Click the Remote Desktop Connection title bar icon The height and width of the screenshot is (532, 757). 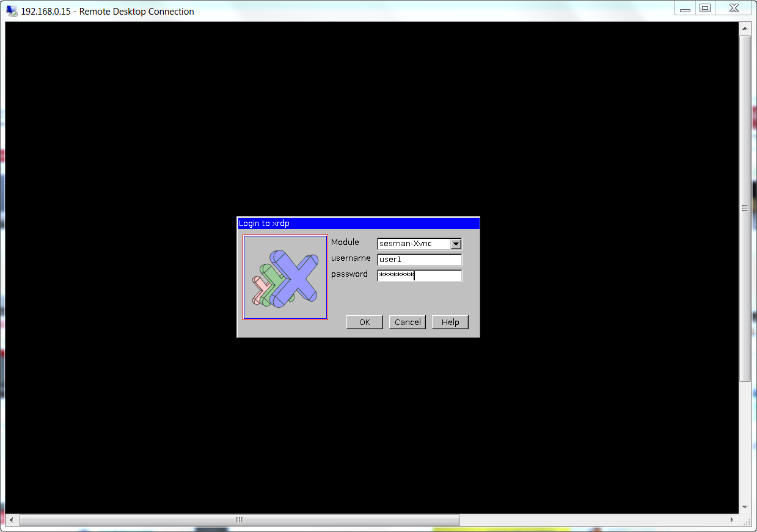(x=11, y=11)
